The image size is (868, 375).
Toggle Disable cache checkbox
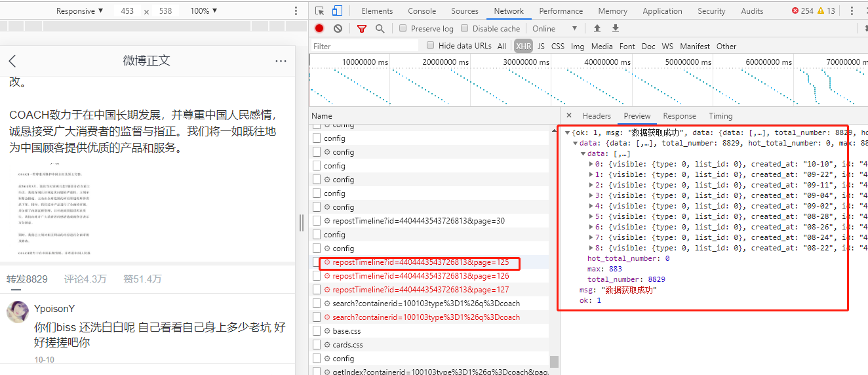pyautogui.click(x=465, y=28)
